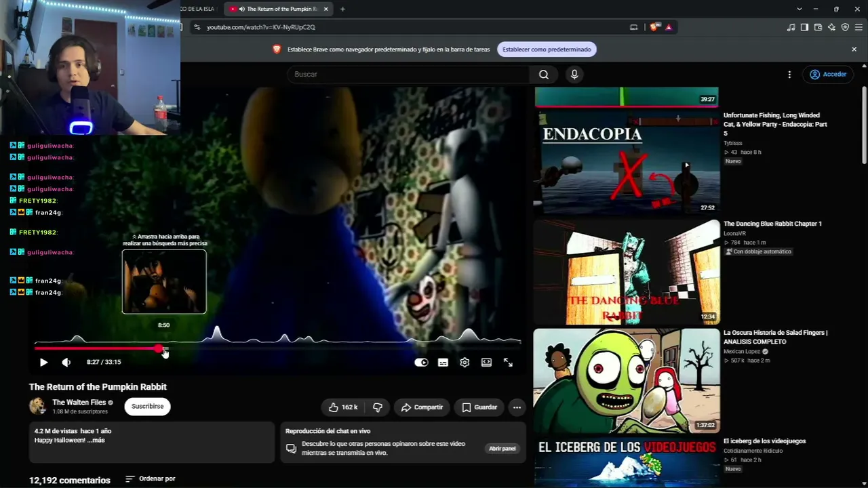Viewport: 868px width, 488px height.
Task: Open the tab search chevron in title bar
Action: pos(800,9)
